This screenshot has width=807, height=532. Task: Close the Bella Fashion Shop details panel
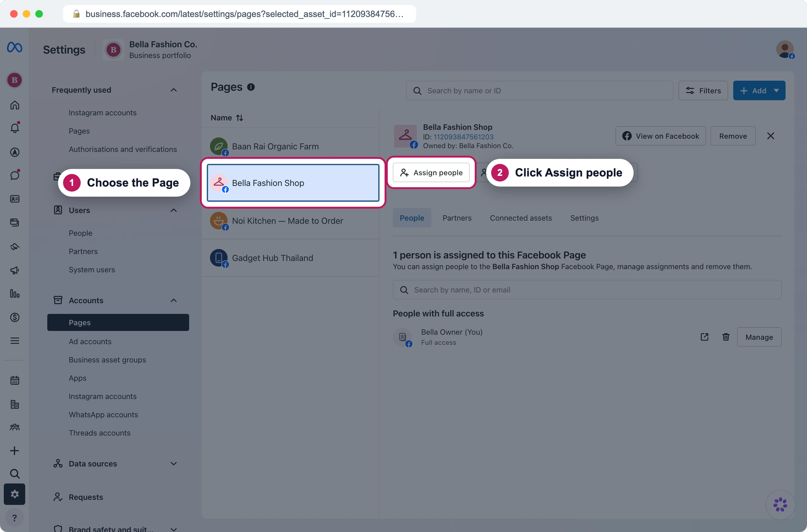[771, 136]
